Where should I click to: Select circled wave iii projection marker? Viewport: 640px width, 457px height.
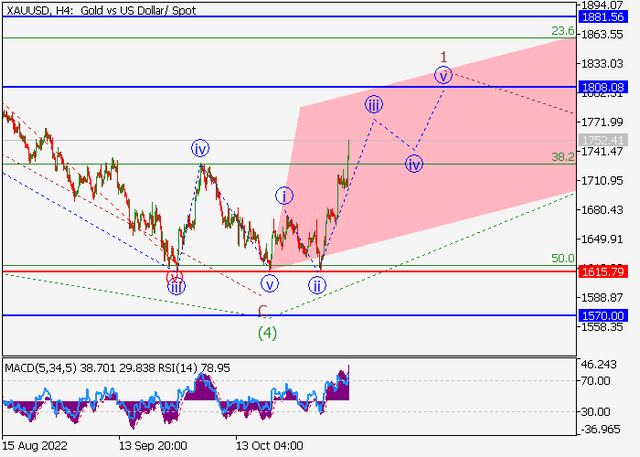tap(373, 105)
